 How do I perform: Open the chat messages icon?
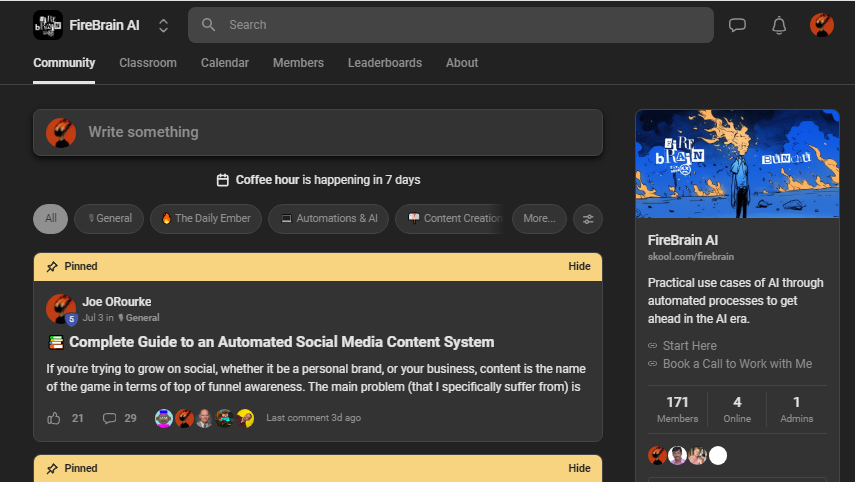[x=737, y=25]
